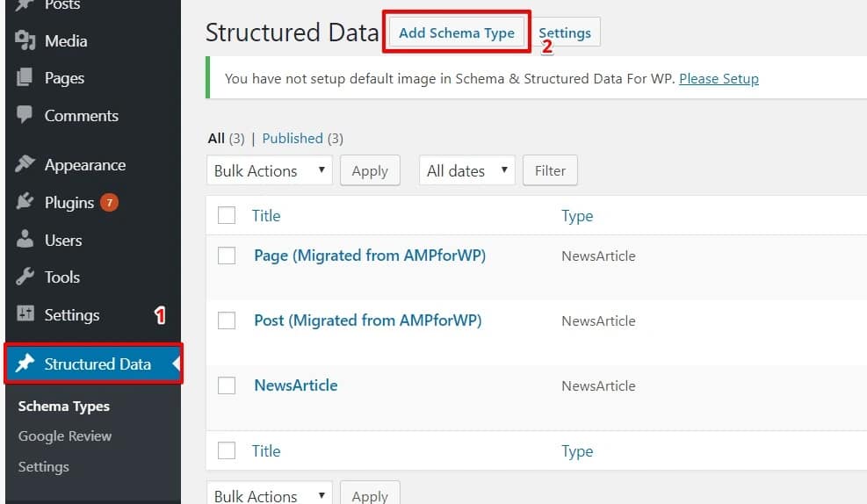Open Appearance in the admin menu
Viewport: 867px width, 504px height.
tap(85, 165)
